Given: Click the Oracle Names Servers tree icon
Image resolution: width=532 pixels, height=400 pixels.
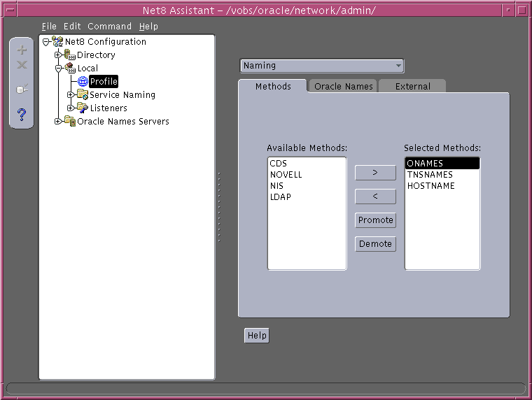Looking at the screenshot, I should (x=70, y=121).
